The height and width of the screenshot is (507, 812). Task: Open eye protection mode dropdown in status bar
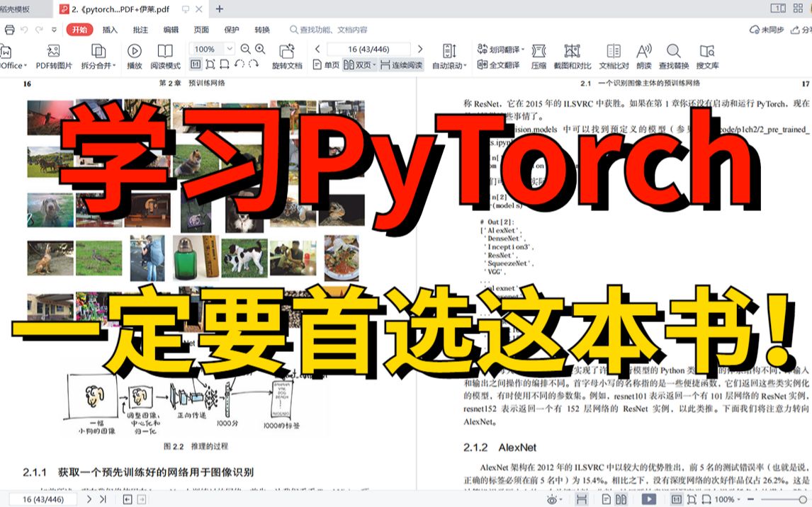[x=554, y=500]
